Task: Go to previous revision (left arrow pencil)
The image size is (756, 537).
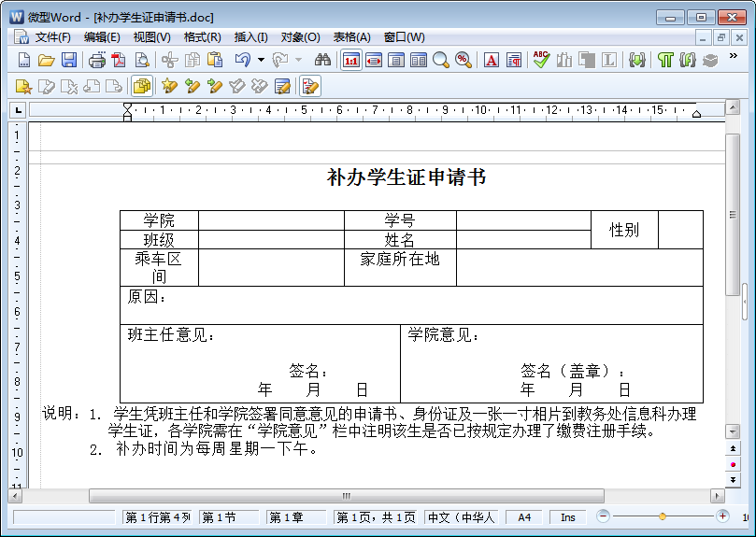Action: pos(192,87)
